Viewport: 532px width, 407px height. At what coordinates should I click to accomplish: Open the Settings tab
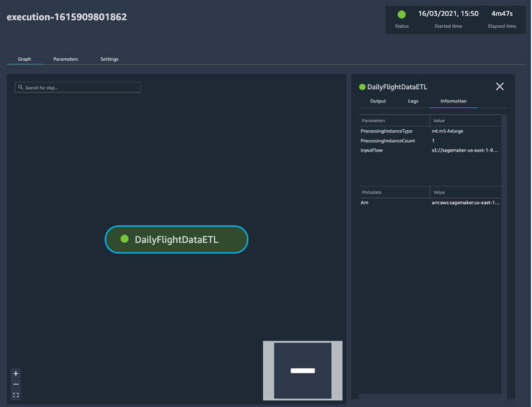(109, 59)
